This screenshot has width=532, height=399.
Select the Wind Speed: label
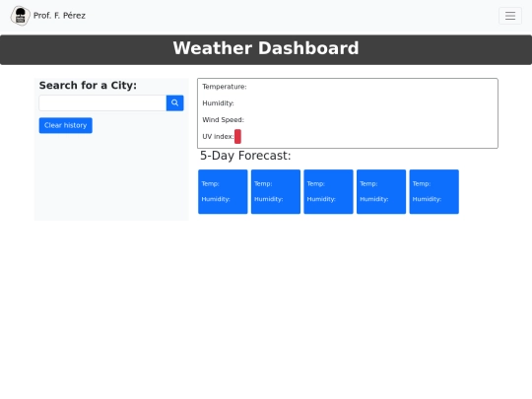tap(223, 120)
